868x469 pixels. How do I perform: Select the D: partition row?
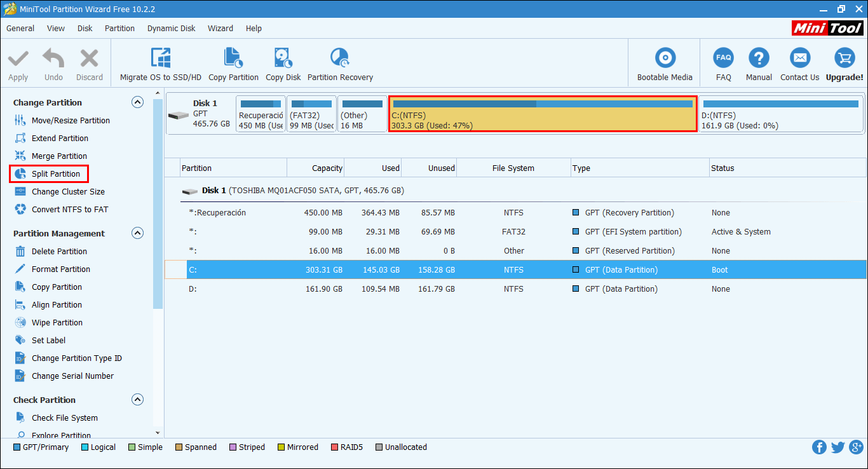[x=516, y=289]
